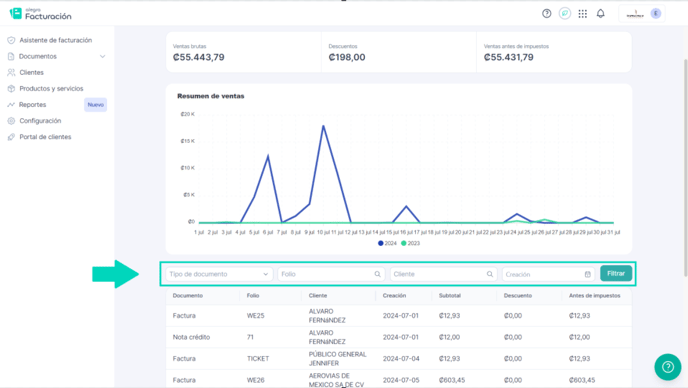Click the Configuración gear icon

11,121
